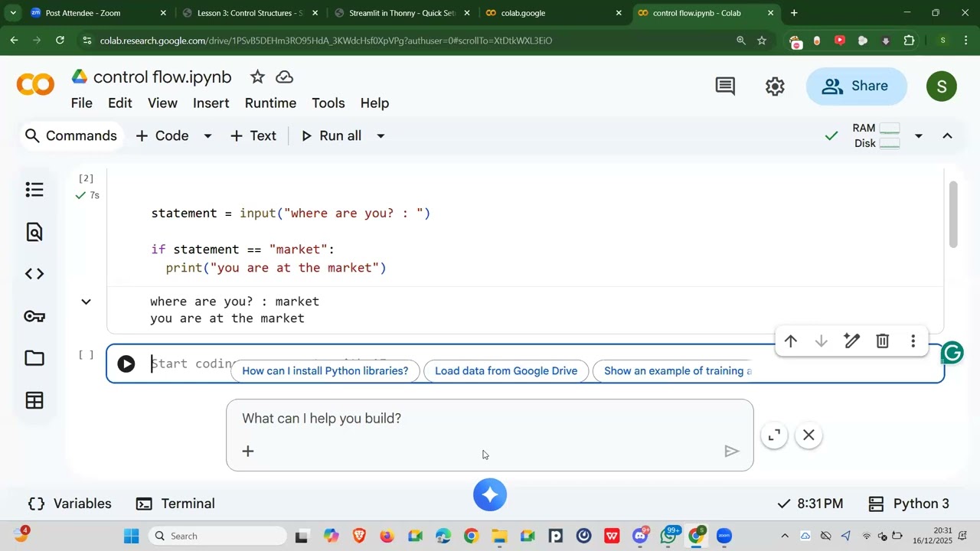Click the blue Gemini sparkle button
Screen dimensions: 980x551
490,495
